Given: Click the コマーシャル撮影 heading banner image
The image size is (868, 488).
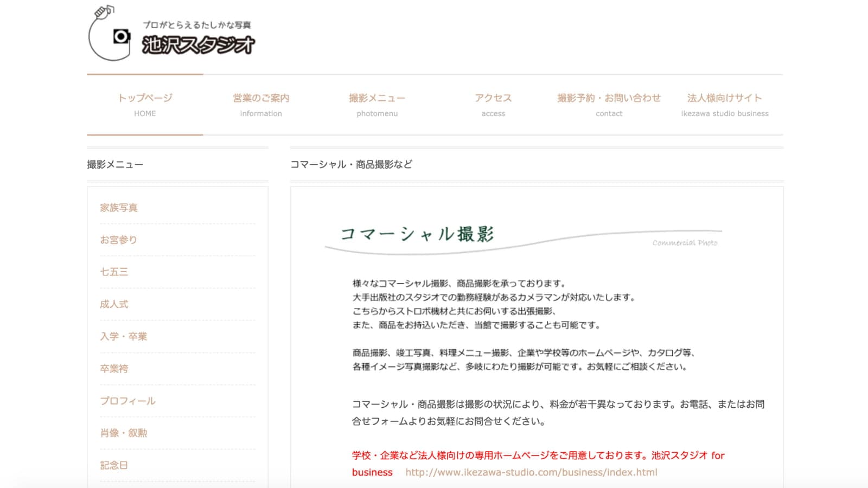Looking at the screenshot, I should (524, 237).
